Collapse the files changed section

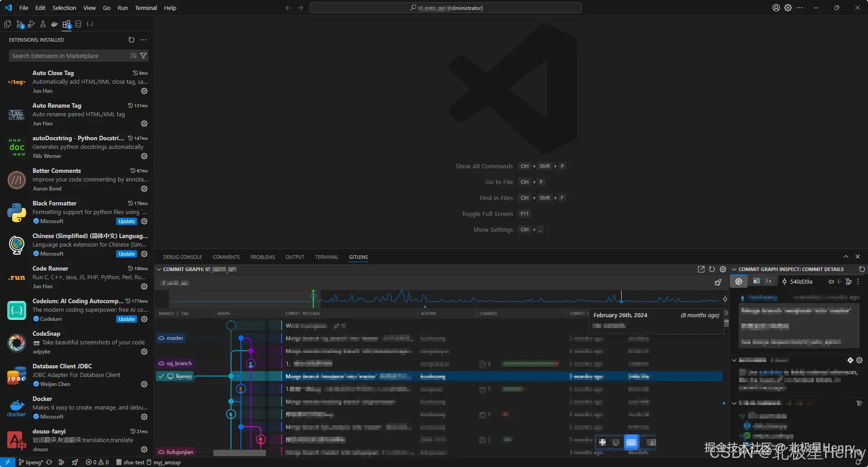pos(734,403)
